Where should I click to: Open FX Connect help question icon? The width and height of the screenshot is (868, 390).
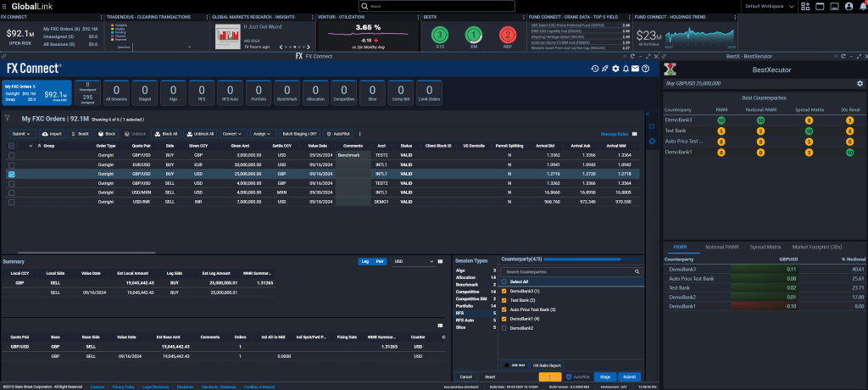tap(647, 68)
